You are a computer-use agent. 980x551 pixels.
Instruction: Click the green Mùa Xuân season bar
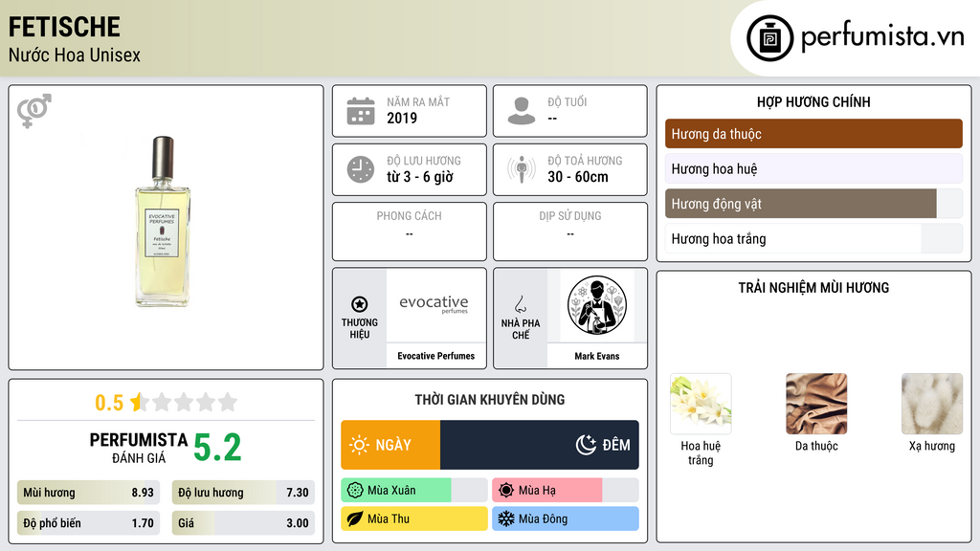pos(414,491)
